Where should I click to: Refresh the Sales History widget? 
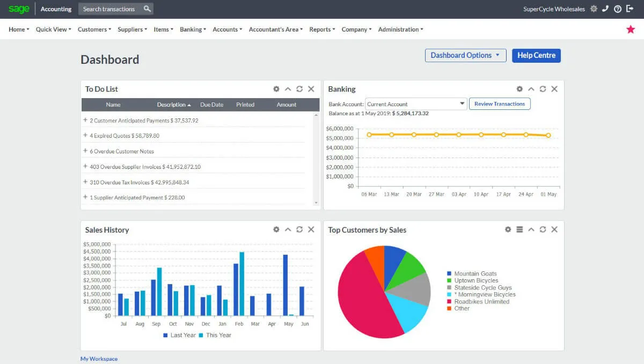[299, 229]
